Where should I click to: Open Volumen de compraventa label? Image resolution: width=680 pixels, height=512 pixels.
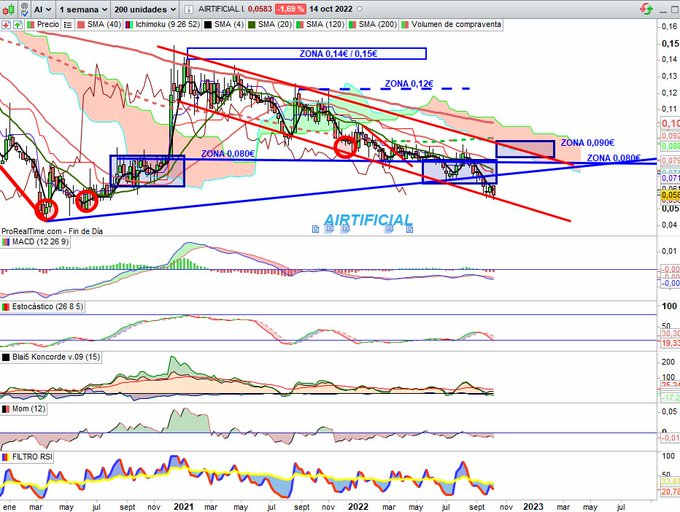[456, 25]
